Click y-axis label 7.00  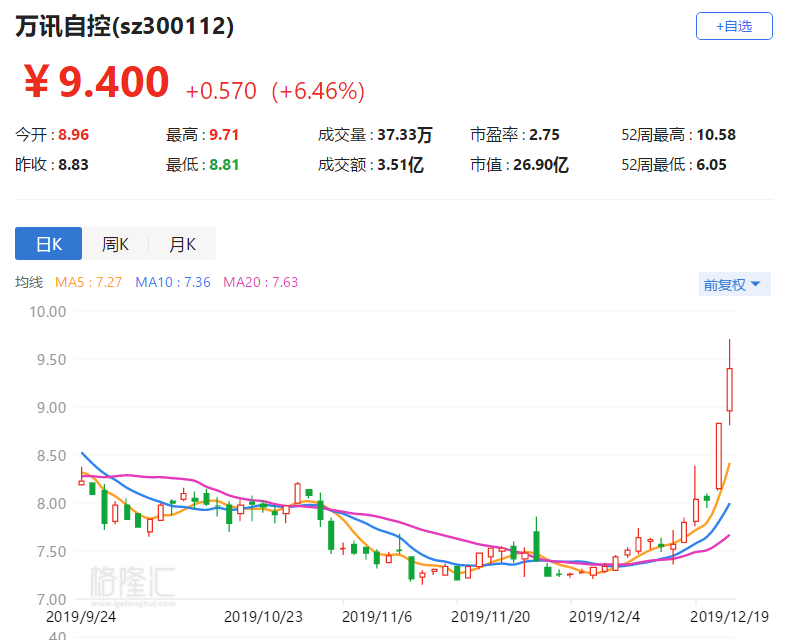click(x=51, y=600)
